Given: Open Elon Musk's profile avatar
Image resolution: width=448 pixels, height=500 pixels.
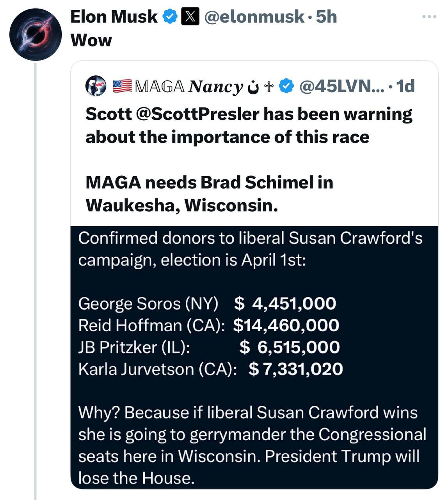Looking at the screenshot, I should pos(36,34).
